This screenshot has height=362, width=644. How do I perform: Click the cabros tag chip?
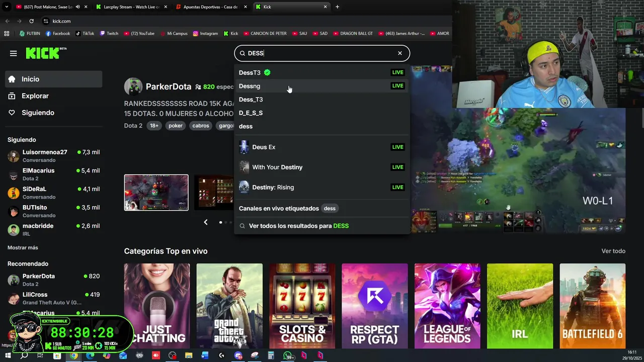coord(201,126)
